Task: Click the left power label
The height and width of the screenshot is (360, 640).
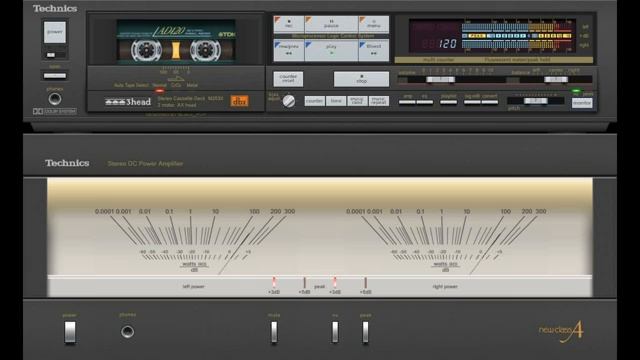Action: pyautogui.click(x=193, y=287)
